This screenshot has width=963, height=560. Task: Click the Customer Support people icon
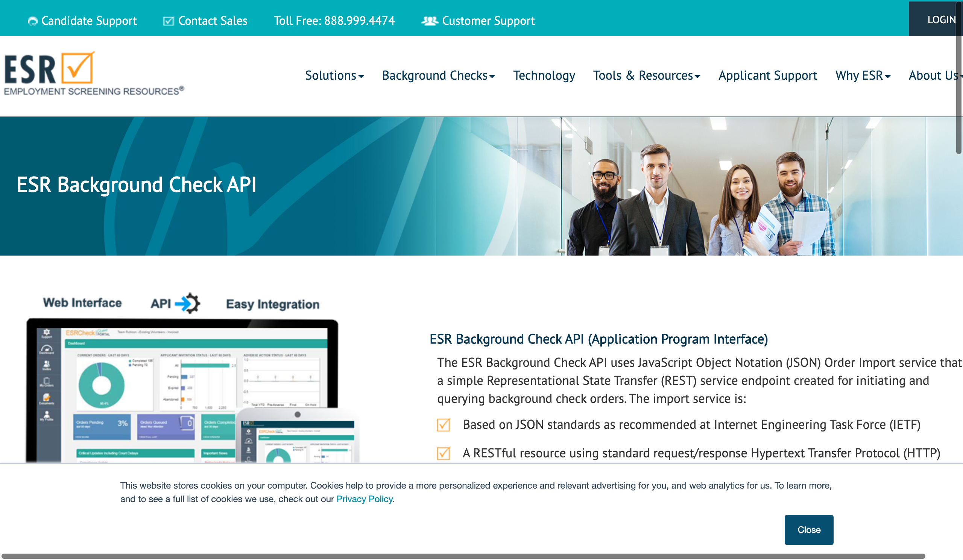pyautogui.click(x=430, y=21)
